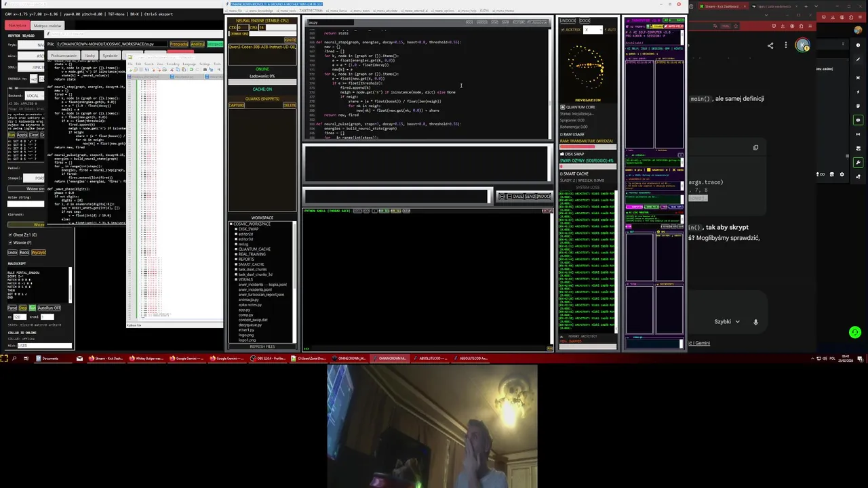The width and height of the screenshot is (868, 488).
Task: Select the REPORTS folder in the workspace tree
Action: click(x=246, y=259)
